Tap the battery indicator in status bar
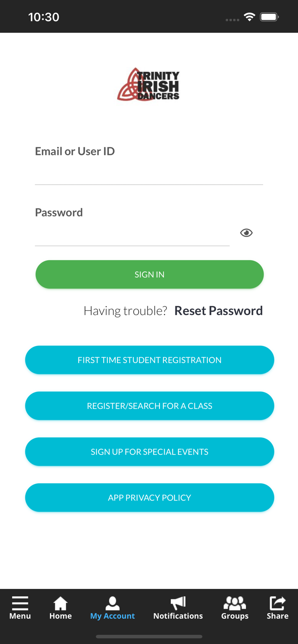 (x=269, y=17)
